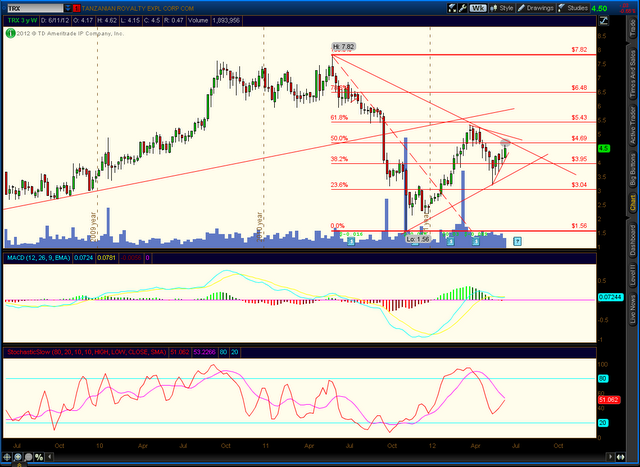Click the last price 4.50 at top right

[x=599, y=8]
